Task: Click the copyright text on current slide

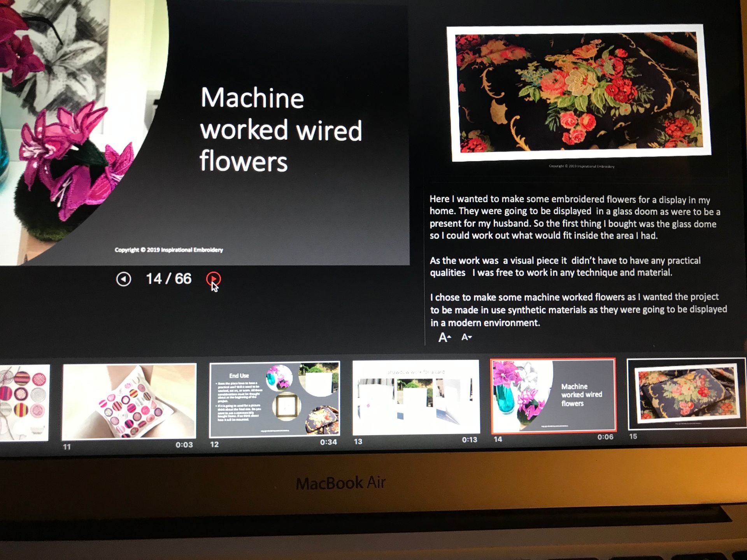Action: point(168,250)
